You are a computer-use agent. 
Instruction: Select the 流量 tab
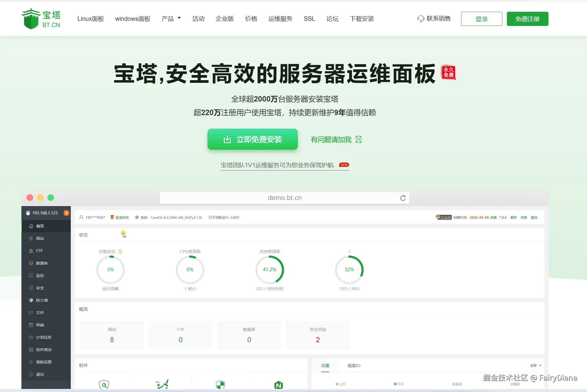click(x=325, y=365)
